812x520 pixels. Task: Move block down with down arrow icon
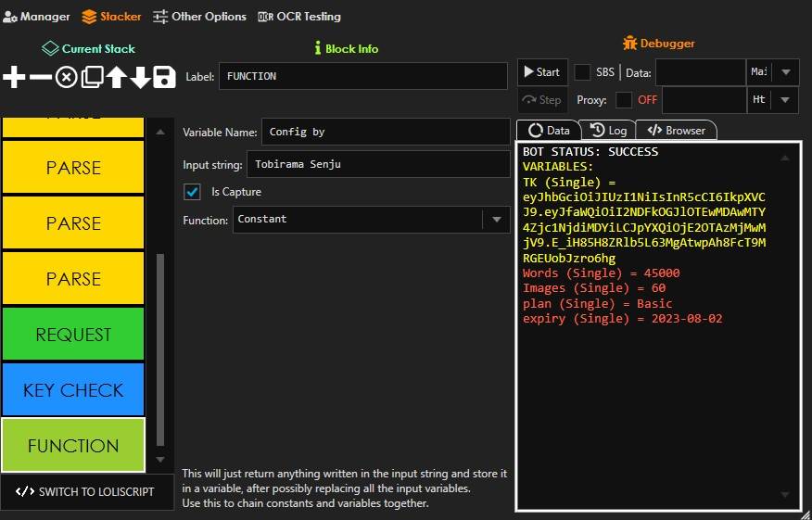[141, 78]
